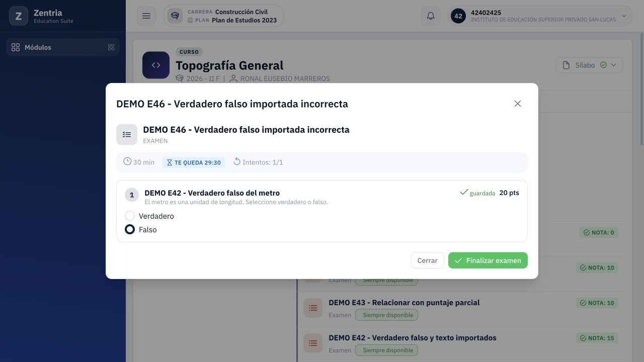Click the user avatar showing 42
Viewport: 644px width, 362px height.
coord(458,16)
